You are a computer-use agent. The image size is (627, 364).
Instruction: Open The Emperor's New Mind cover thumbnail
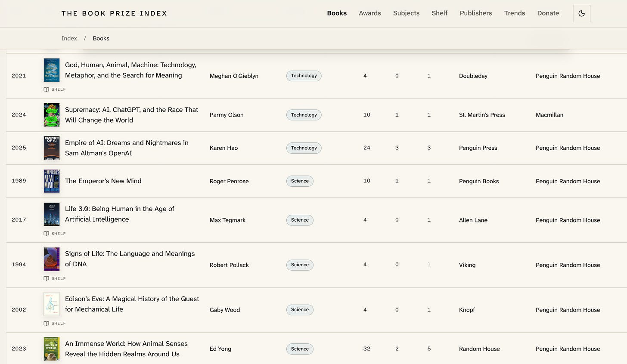[52, 181]
